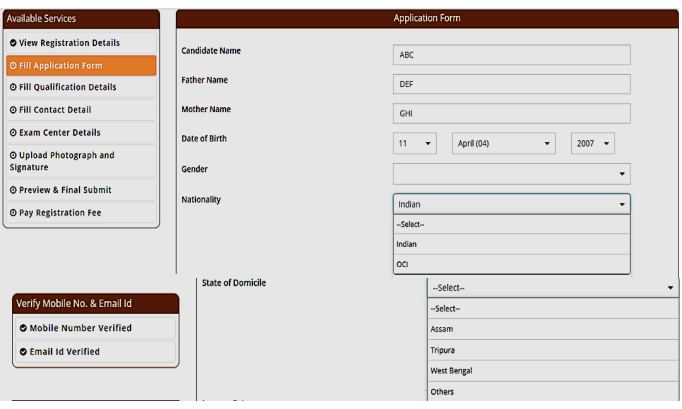Viewport: 682px width, 409px height.
Task: Click icon beside Fill Qualification Details
Action: 13,87
